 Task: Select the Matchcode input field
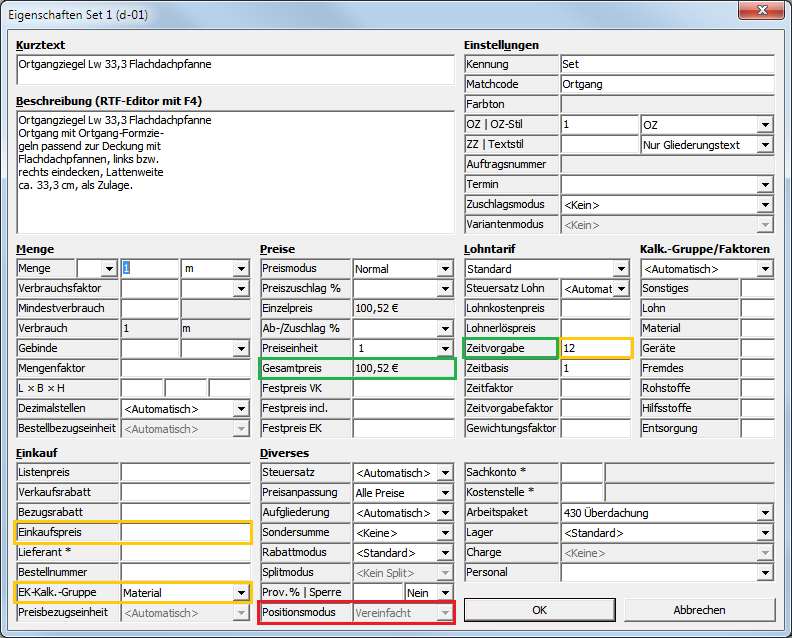tap(667, 85)
